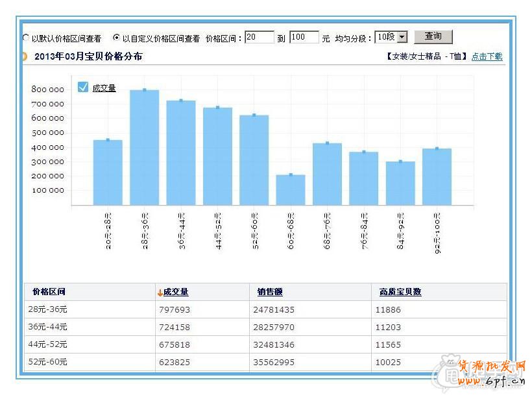This screenshot has width=532, height=395.
Task: Click the minimum price field containing 20
Action: click(260, 38)
